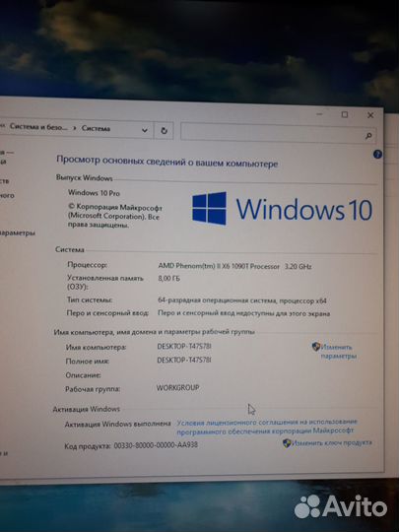
Task: Open the Изменить ключ продукта link
Action: coord(332,442)
